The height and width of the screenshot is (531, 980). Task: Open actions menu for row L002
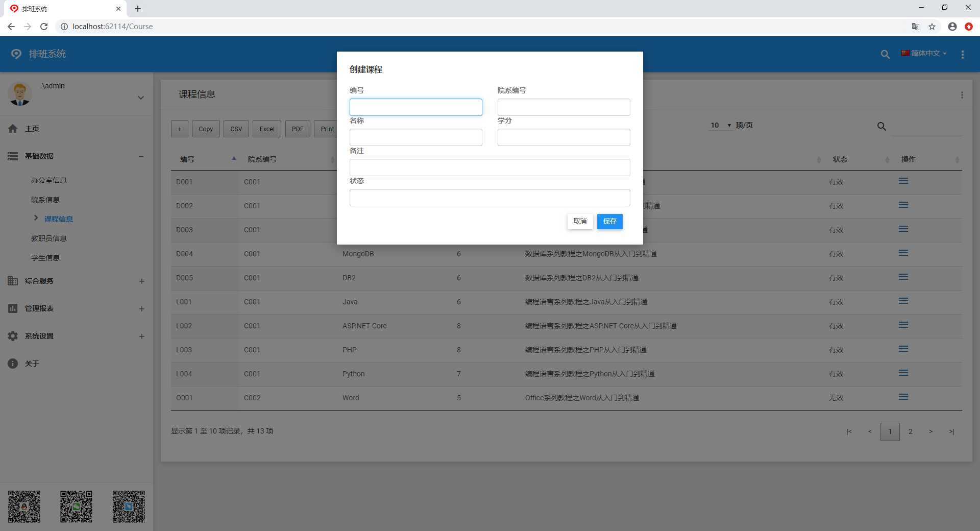pyautogui.click(x=903, y=325)
